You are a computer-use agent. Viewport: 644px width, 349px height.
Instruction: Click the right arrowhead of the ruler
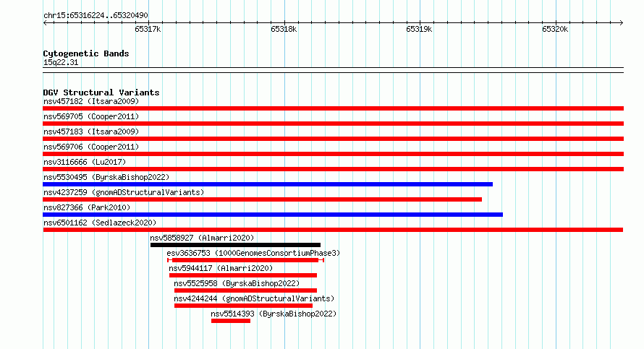click(621, 23)
